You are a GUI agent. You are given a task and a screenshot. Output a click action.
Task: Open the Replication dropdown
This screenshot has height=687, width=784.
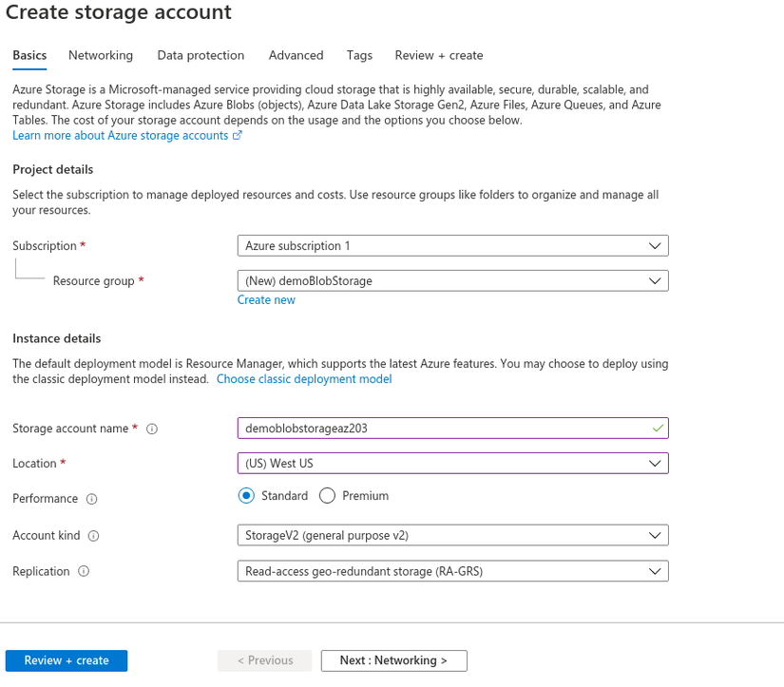(452, 571)
